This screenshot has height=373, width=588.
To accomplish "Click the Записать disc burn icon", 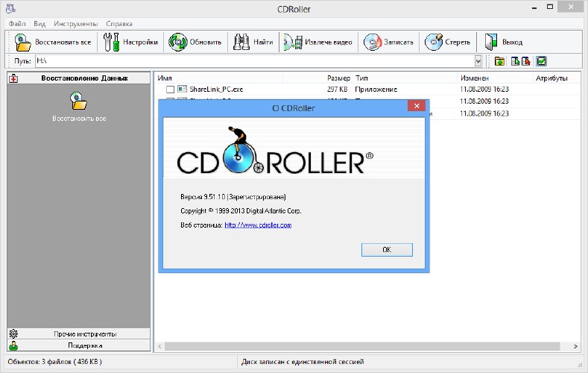I will point(373,42).
